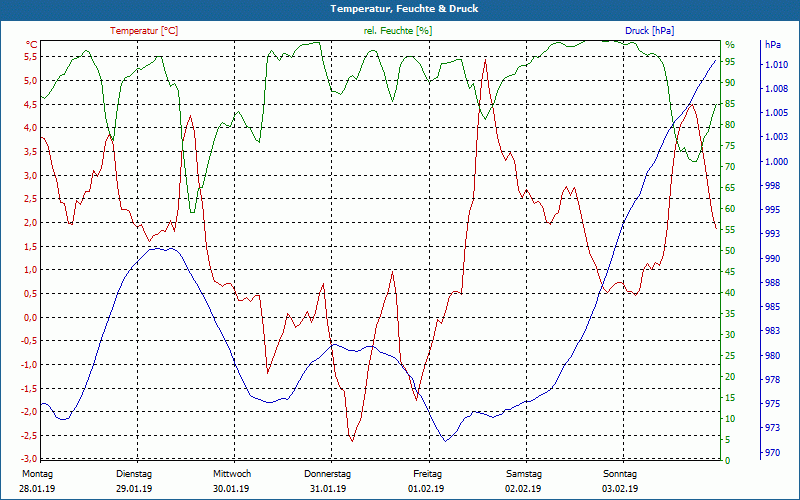Click the green '95' humidity axis value
Viewport: 800px width, 500px height.
(730, 62)
